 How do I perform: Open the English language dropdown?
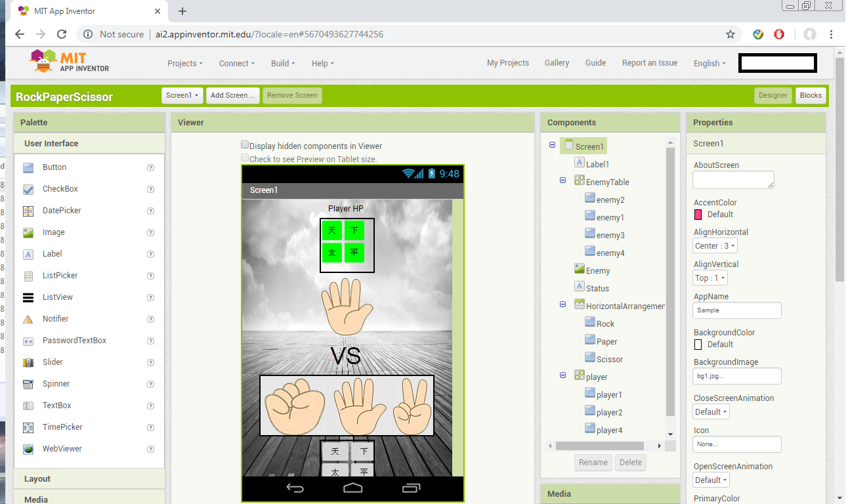click(710, 64)
